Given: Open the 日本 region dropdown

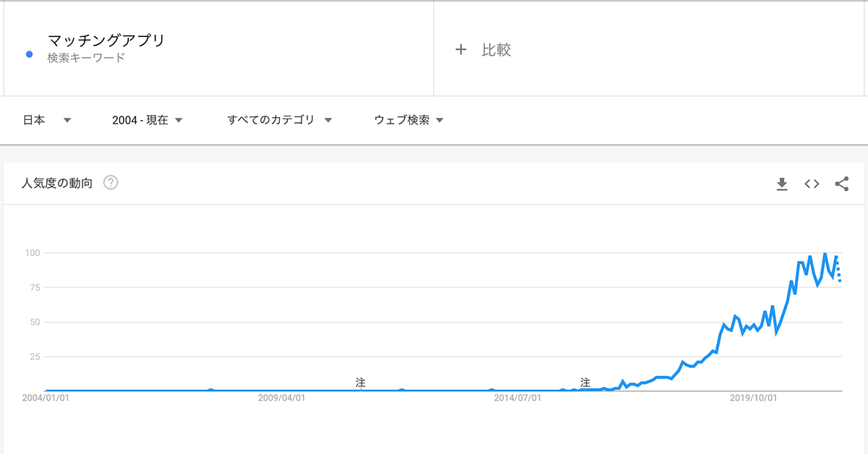Looking at the screenshot, I should tap(47, 120).
